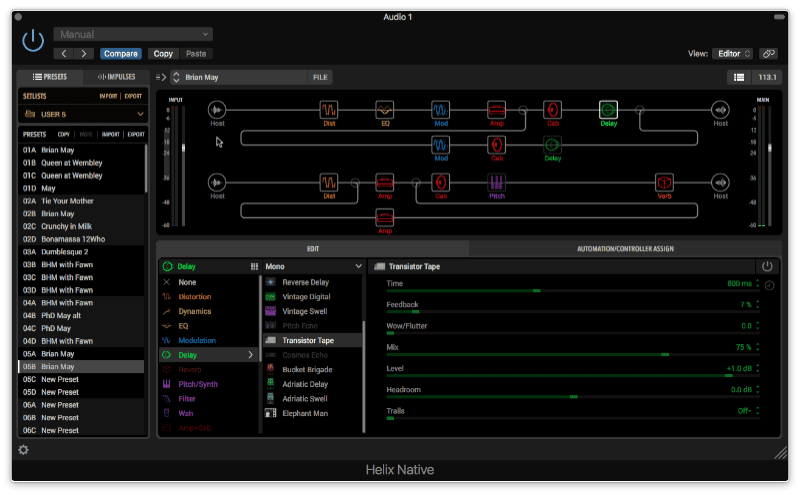The image size is (800, 495).
Task: Switch to the PRESETS tab
Action: [x=50, y=77]
